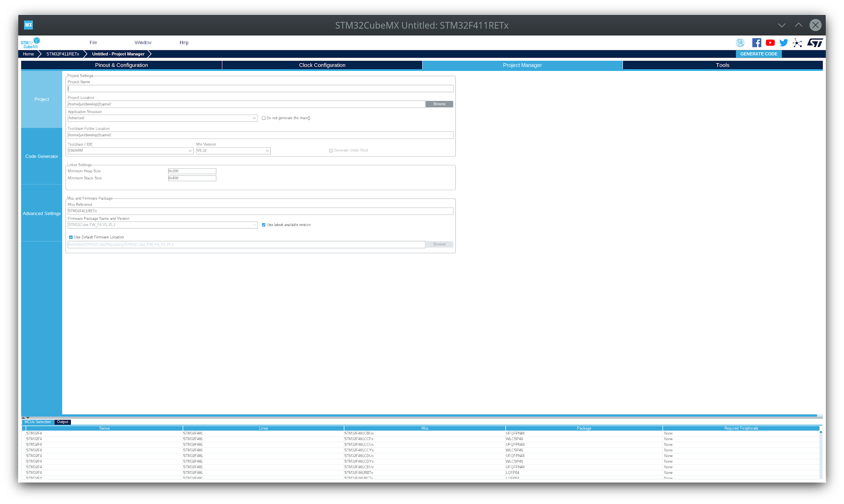
Task: Go to Home breadcrumb
Action: [28, 54]
